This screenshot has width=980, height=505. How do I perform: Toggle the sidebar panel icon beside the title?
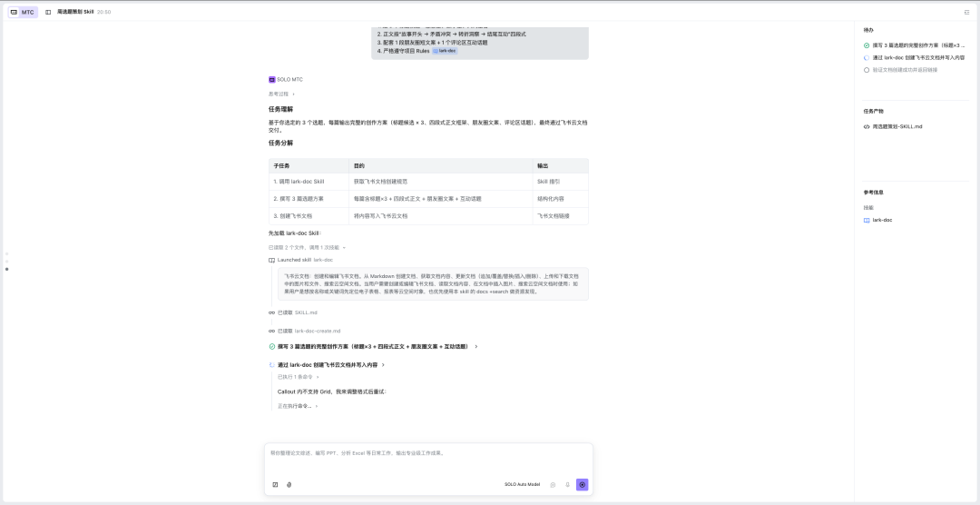tap(48, 12)
